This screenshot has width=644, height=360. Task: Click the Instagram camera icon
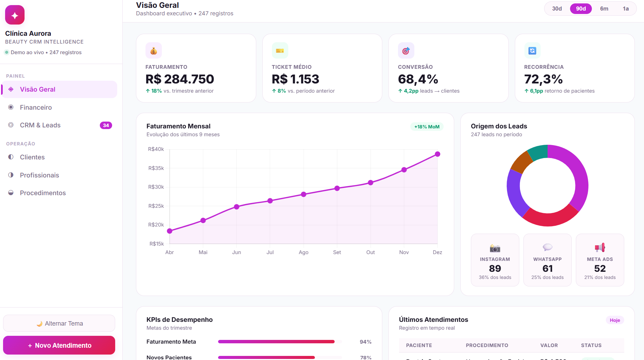click(x=495, y=248)
